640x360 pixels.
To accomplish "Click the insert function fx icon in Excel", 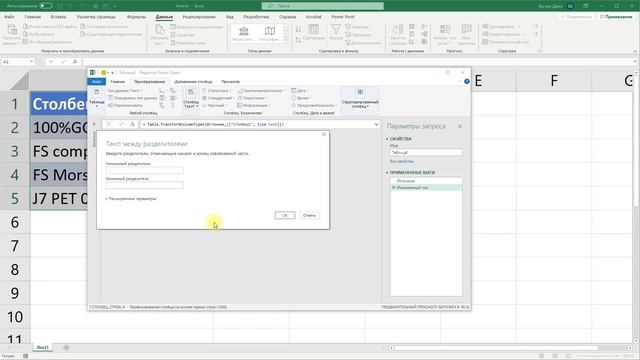I will (75, 61).
